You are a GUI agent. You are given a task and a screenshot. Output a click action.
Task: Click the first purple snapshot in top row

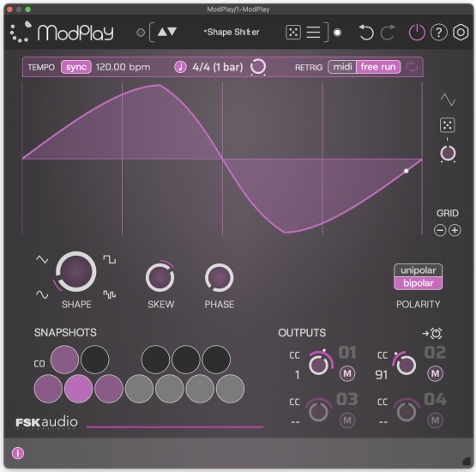tap(64, 360)
